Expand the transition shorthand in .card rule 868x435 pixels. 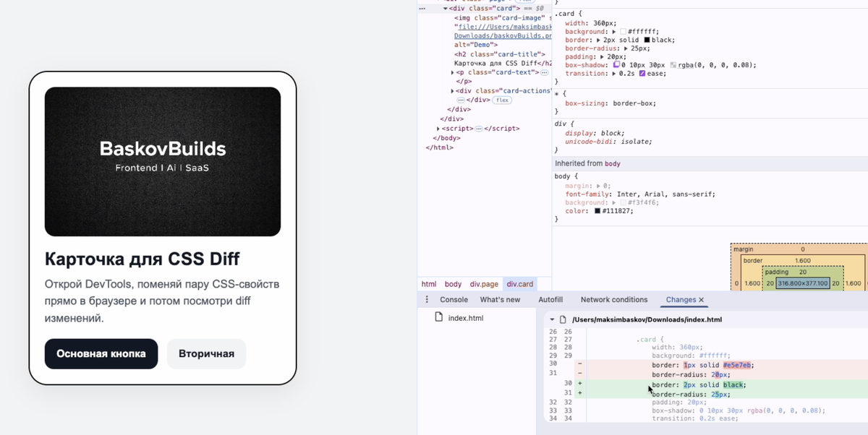[614, 73]
